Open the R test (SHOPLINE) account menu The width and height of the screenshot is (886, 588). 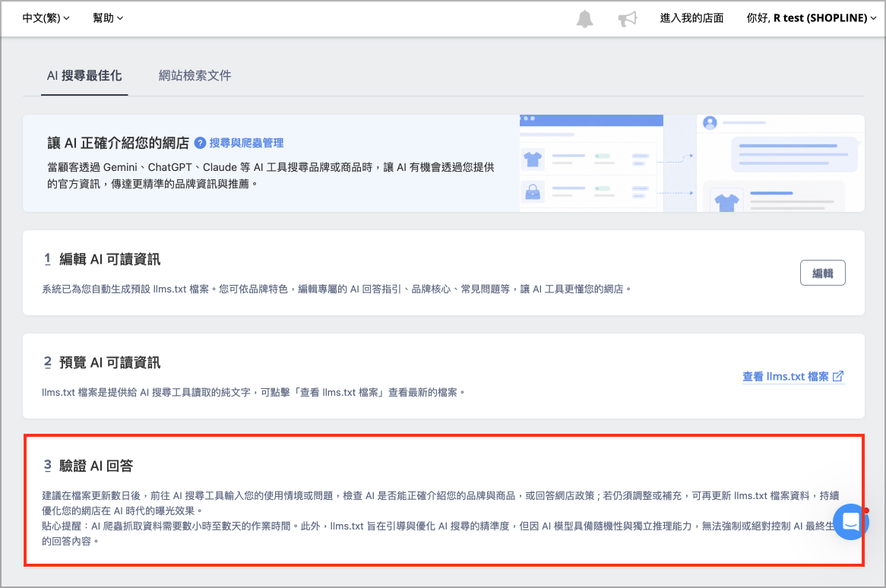click(811, 18)
